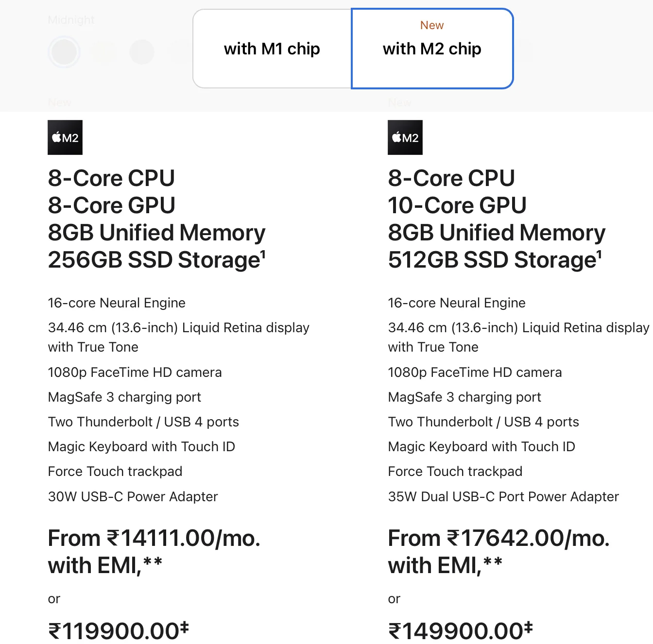Click the M2 chip icon above 8-Core GPU model
653x644 pixels.
65,137
